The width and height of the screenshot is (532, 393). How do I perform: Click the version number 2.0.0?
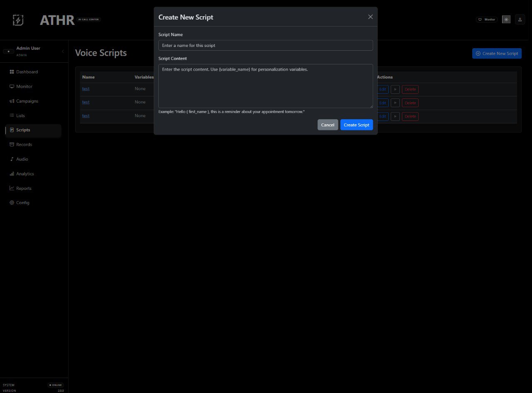point(61,391)
